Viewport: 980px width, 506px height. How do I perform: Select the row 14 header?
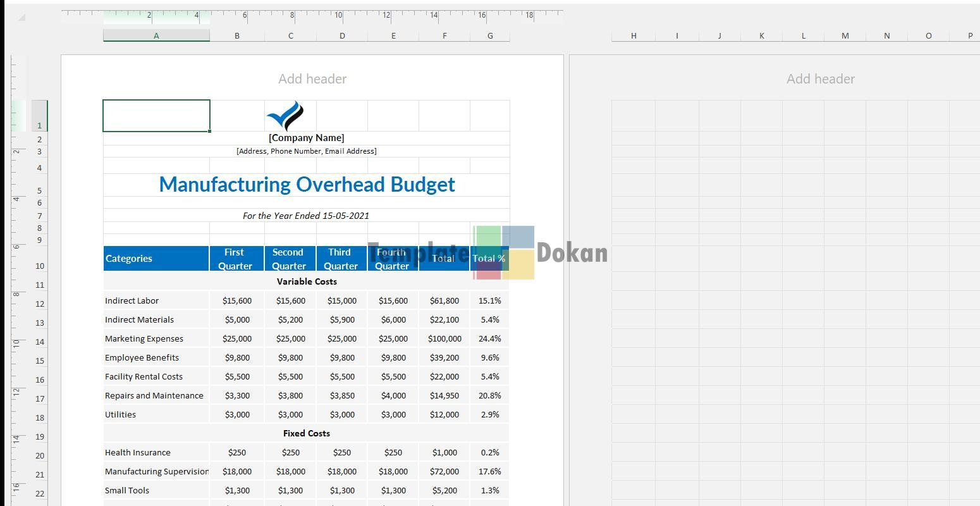pyautogui.click(x=40, y=342)
